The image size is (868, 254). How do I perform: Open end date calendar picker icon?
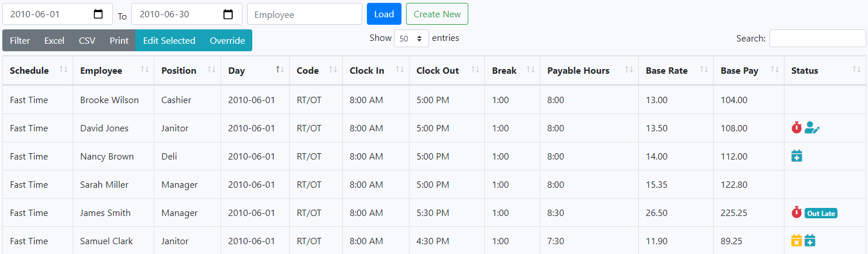[x=228, y=14]
